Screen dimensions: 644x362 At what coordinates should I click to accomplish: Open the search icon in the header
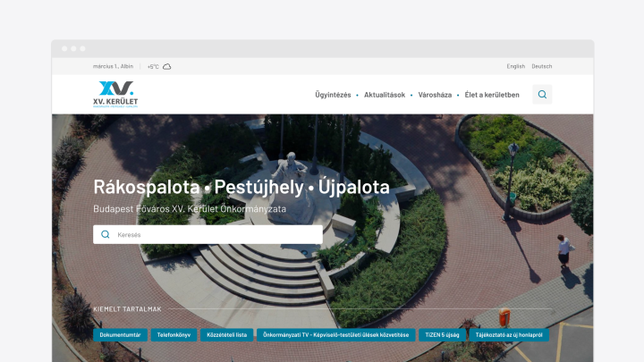(542, 95)
